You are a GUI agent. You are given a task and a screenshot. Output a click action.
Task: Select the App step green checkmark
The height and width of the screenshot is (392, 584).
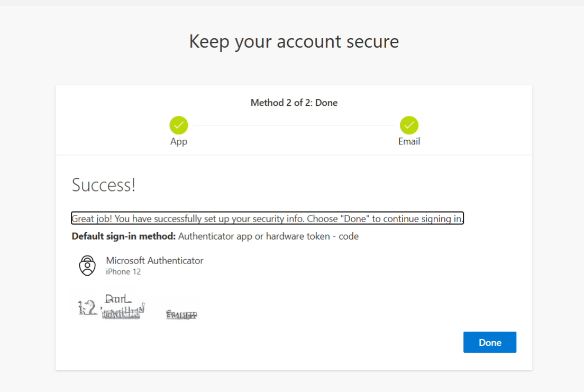[x=179, y=125]
